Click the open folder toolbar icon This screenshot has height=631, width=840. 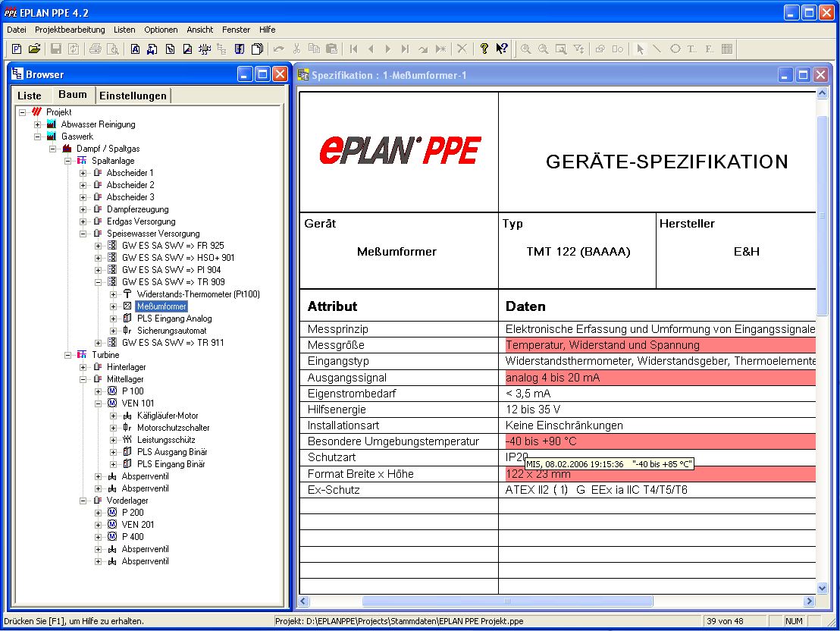click(34, 49)
